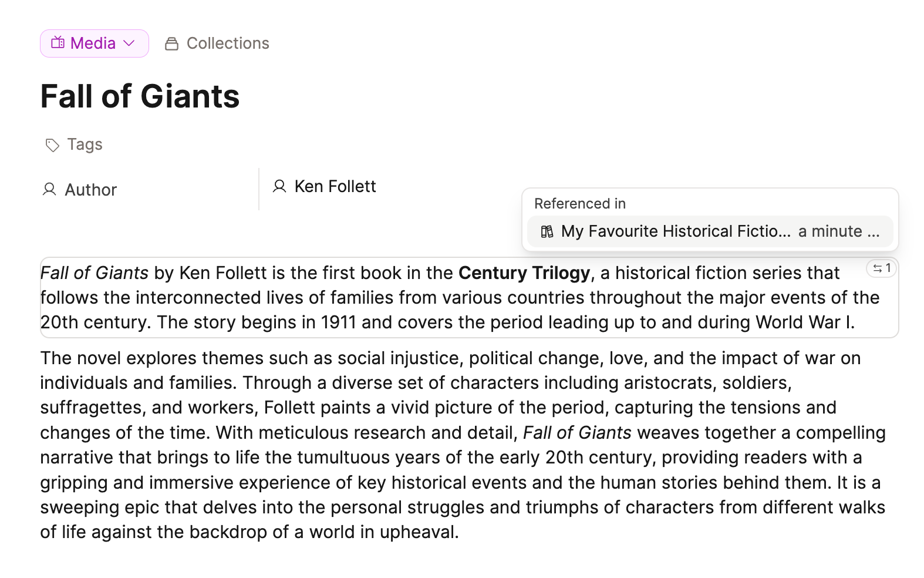Image resolution: width=924 pixels, height=578 pixels.
Task: Click the tag icon beside Tags
Action: pyautogui.click(x=52, y=145)
